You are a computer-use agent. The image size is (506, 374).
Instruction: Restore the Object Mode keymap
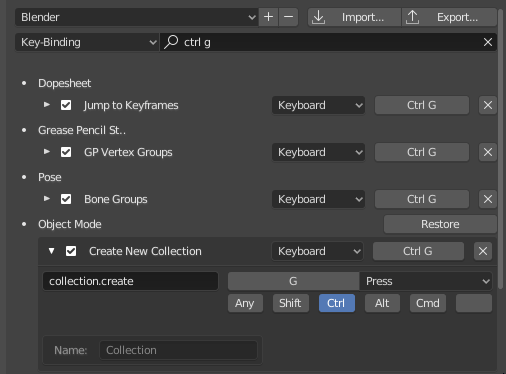440,224
